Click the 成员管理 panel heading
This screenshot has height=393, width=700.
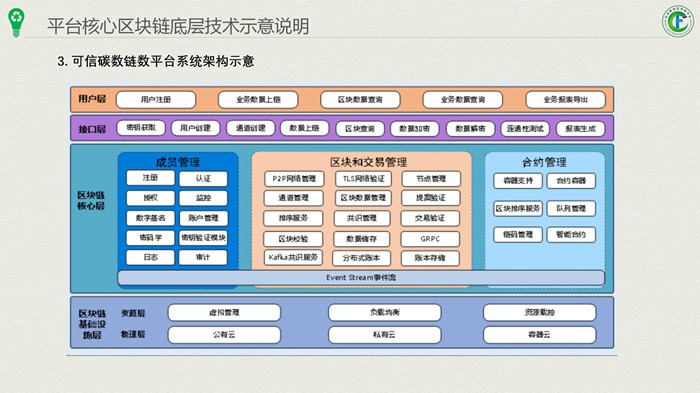point(178,162)
